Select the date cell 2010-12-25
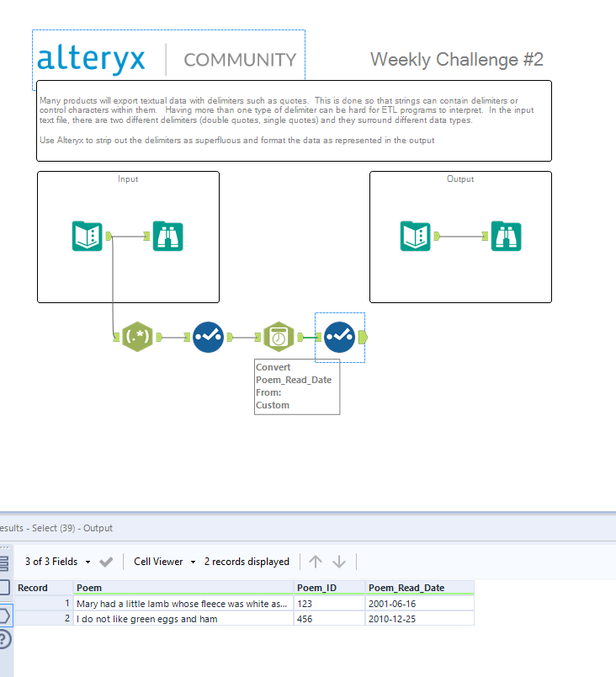Viewport: 616px width, 677px height. [420, 619]
